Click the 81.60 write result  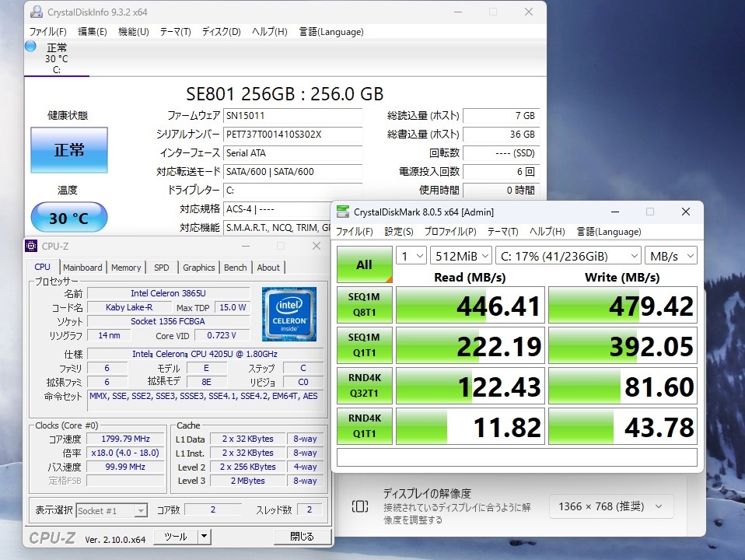tap(623, 386)
